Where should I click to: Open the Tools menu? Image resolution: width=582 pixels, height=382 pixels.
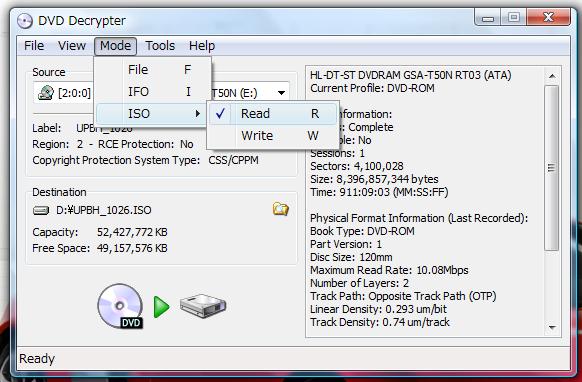[160, 46]
